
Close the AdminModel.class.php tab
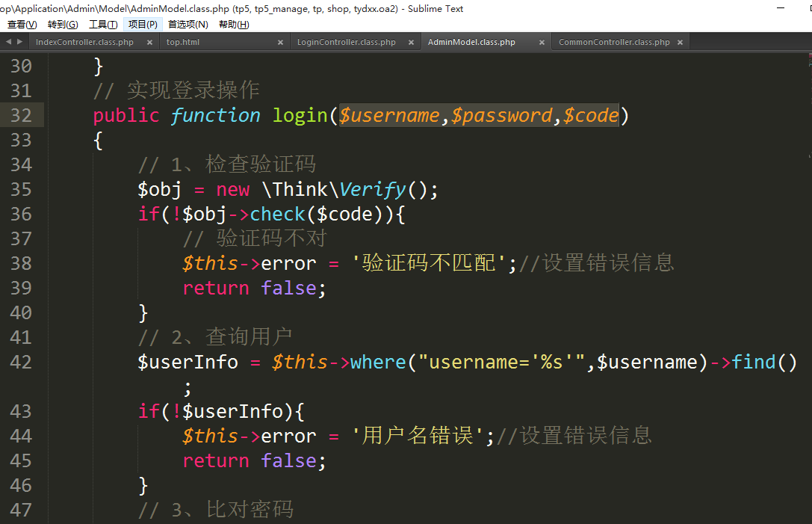coord(542,43)
